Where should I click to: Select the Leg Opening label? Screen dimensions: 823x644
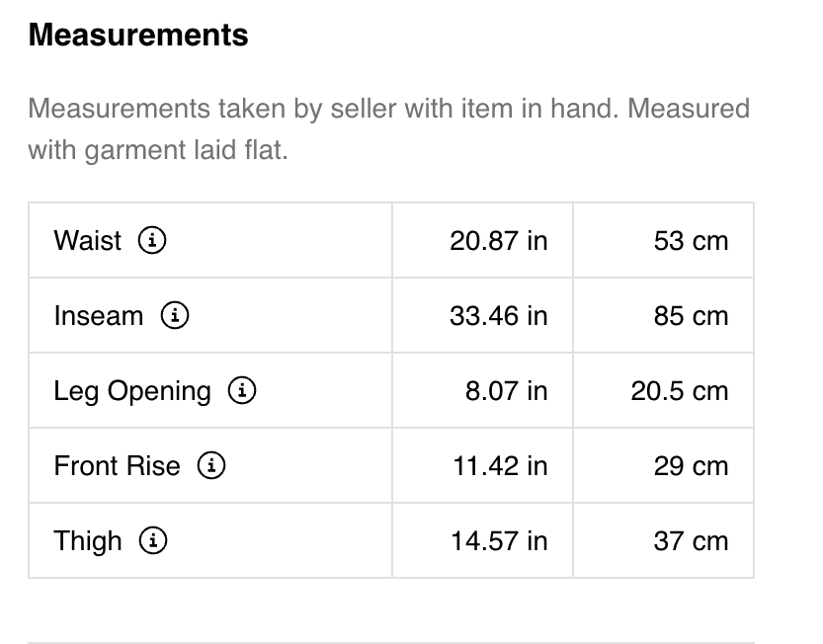(132, 391)
